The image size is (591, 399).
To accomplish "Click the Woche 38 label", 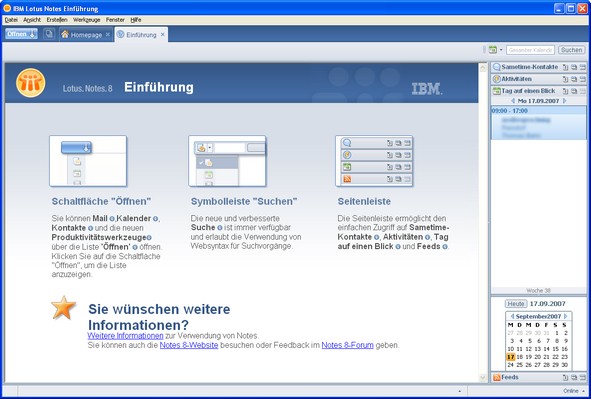I will [x=539, y=290].
